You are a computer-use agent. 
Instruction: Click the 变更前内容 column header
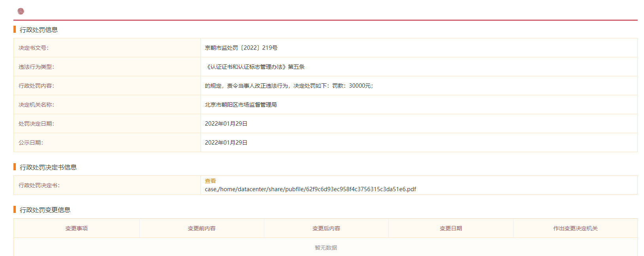(x=202, y=228)
